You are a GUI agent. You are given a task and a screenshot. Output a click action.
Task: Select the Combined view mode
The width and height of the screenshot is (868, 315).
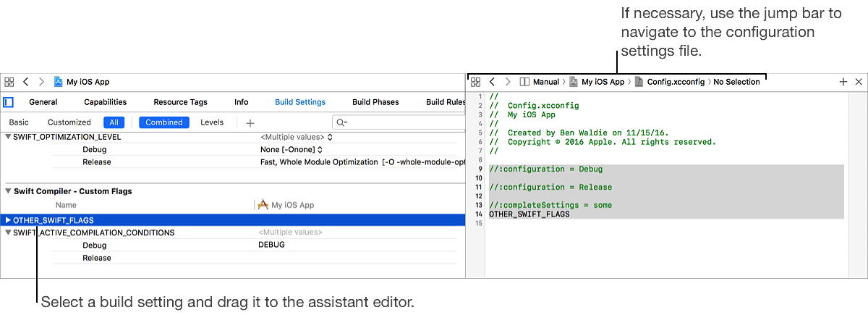click(x=164, y=122)
